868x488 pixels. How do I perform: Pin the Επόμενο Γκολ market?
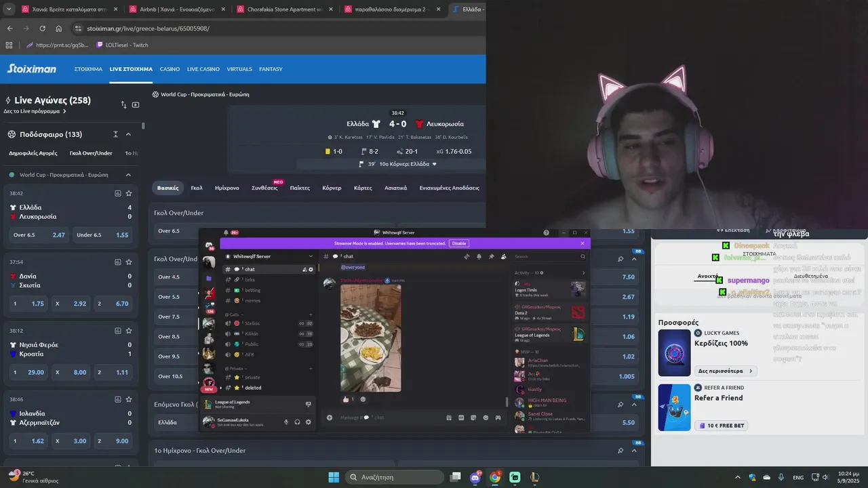point(620,404)
